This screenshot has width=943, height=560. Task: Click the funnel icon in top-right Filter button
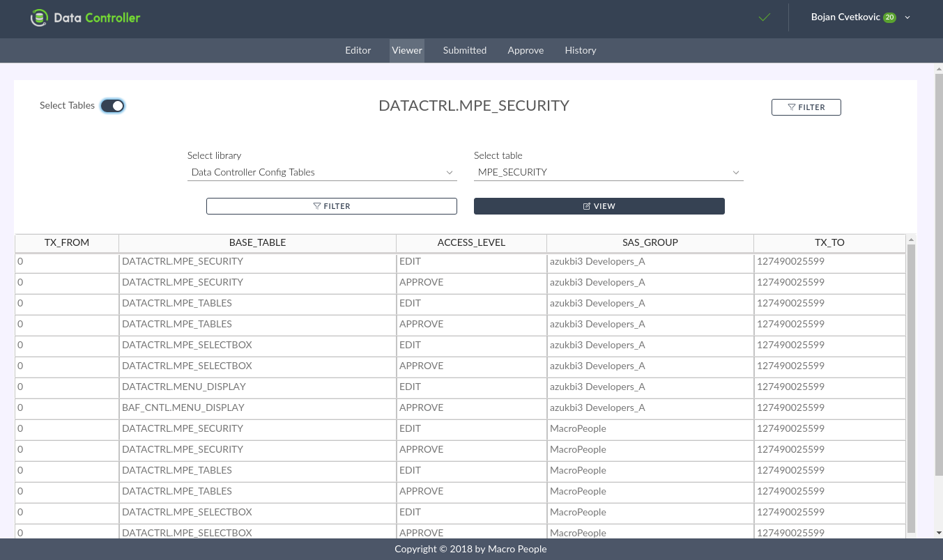[x=792, y=107]
